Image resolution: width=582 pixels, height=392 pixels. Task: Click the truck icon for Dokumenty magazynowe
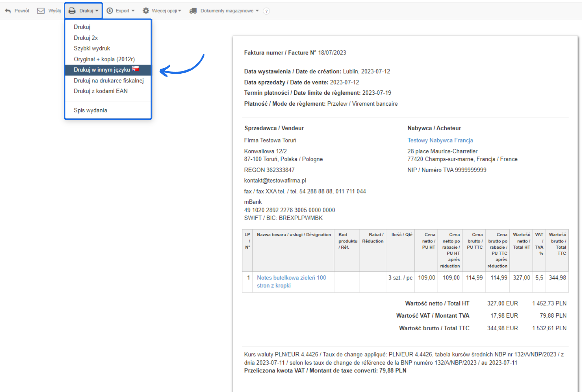pos(193,11)
